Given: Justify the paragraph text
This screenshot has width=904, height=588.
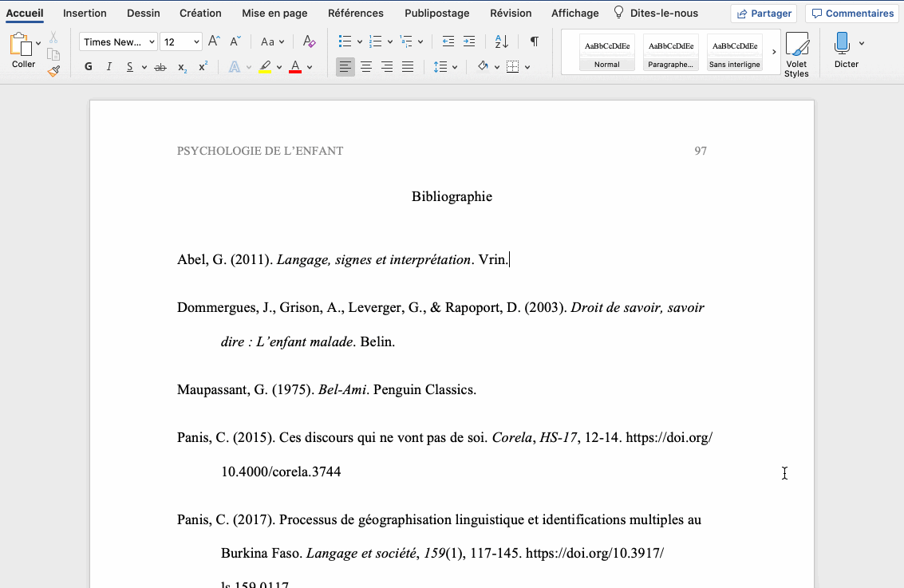Looking at the screenshot, I should pyautogui.click(x=408, y=67).
